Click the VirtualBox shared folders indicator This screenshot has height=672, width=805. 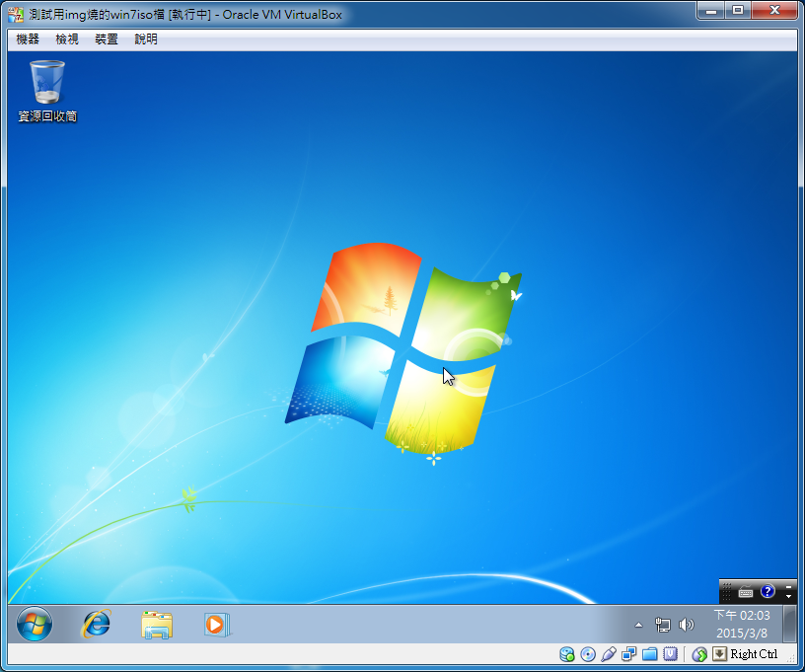(x=649, y=654)
